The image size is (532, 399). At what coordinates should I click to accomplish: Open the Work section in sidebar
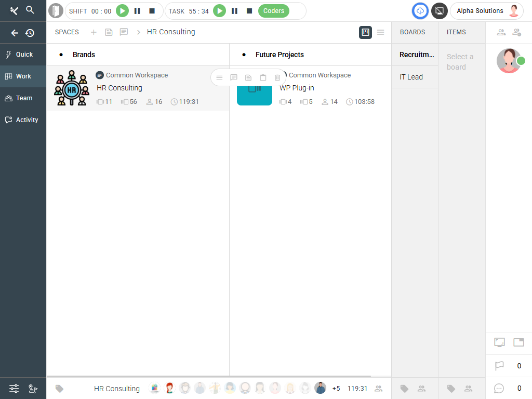23,76
